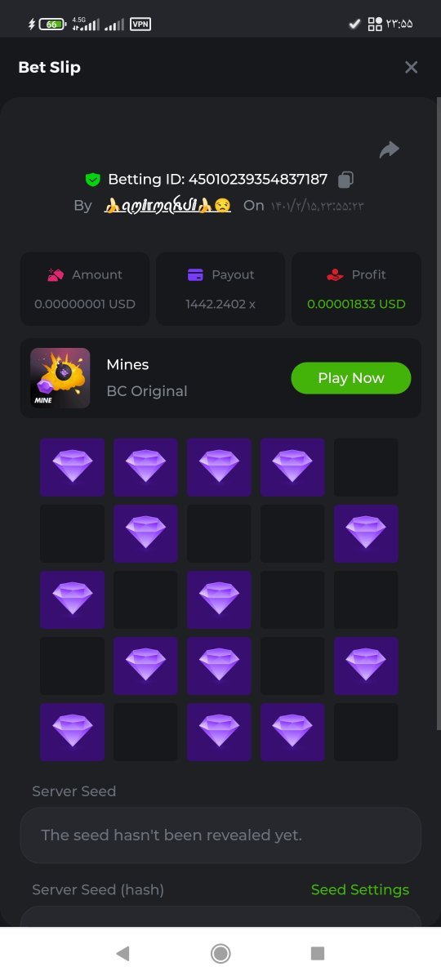Viewport: 441px width, 980px height.
Task: Open the Mines game thumbnail
Action: (x=60, y=378)
